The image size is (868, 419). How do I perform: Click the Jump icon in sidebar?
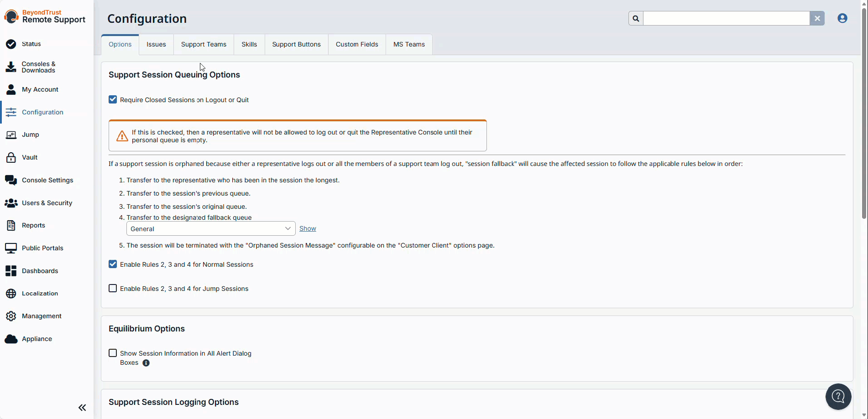(11, 135)
